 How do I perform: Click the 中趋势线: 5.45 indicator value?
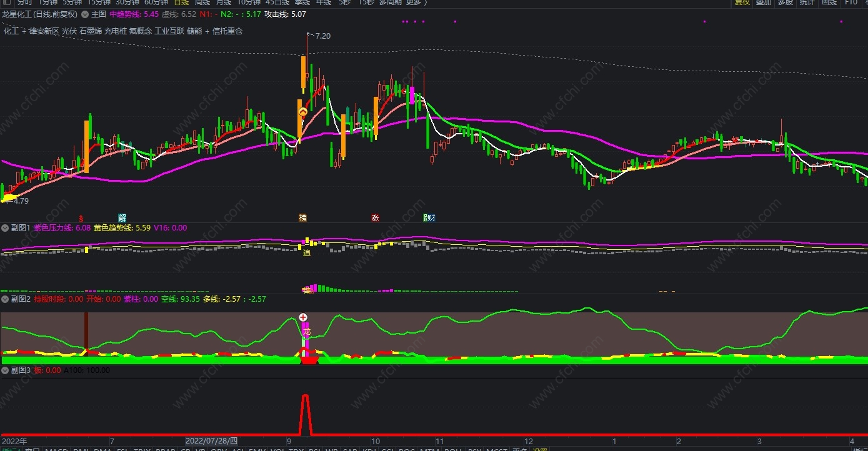point(134,14)
